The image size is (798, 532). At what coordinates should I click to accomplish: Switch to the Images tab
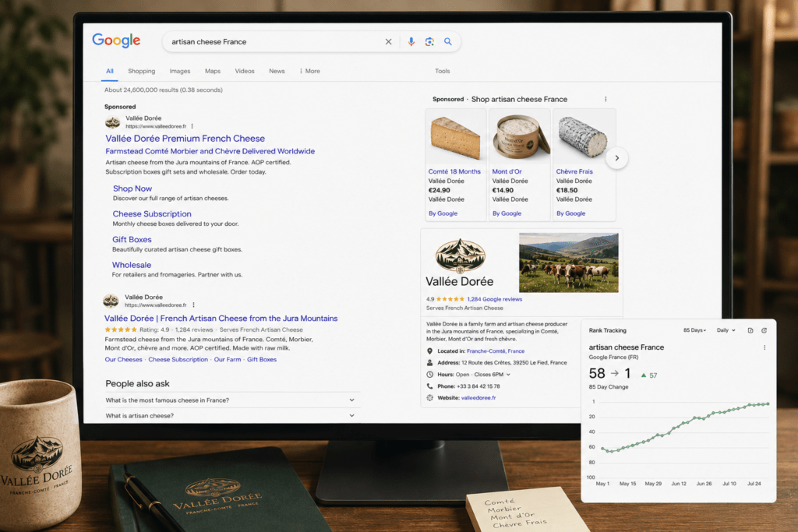tap(180, 71)
